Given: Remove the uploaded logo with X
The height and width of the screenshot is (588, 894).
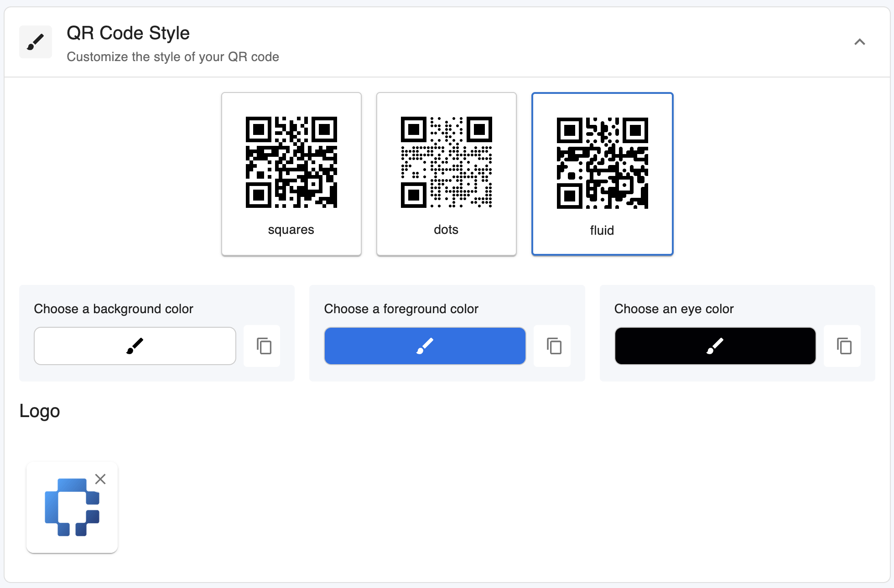Looking at the screenshot, I should coord(100,479).
